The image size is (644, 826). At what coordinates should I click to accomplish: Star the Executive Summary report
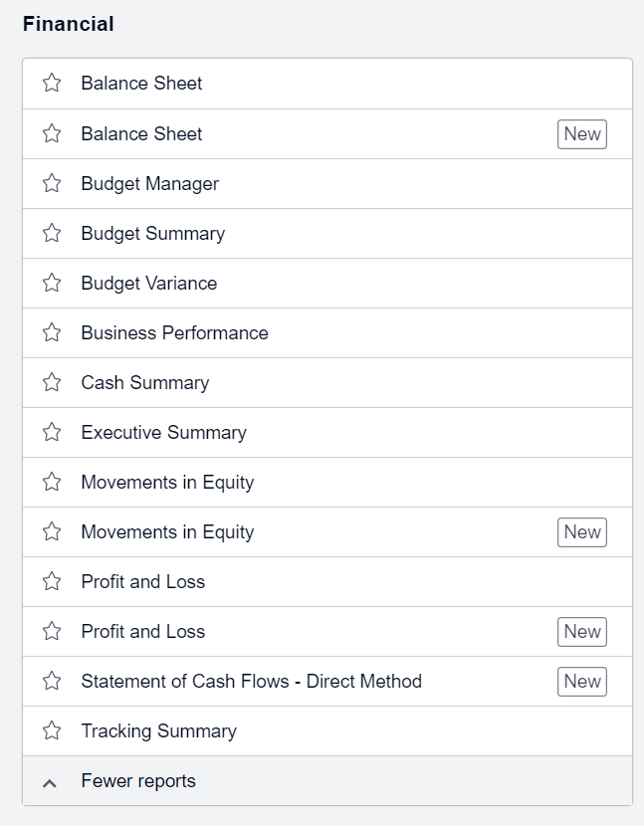51,432
